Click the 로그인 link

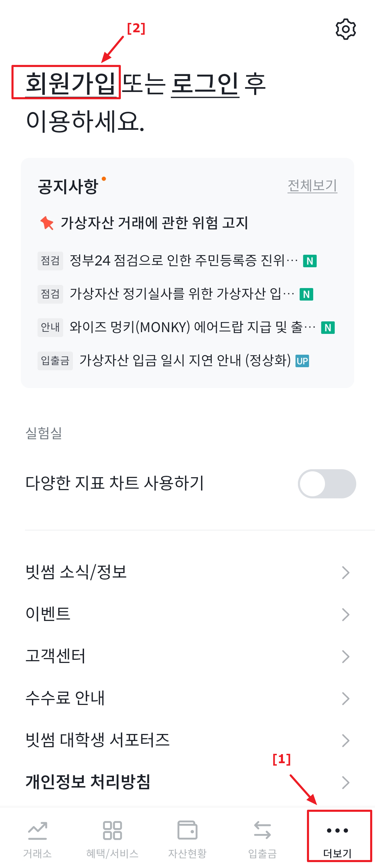205,83
